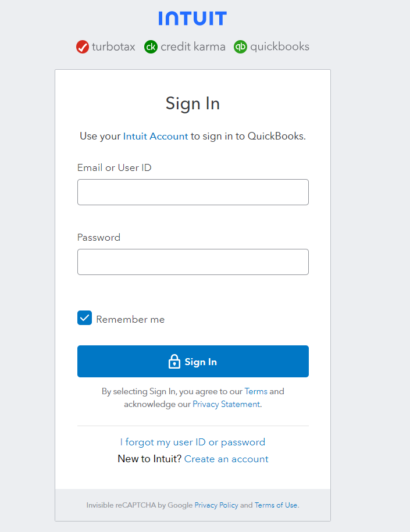This screenshot has height=532, width=410.
Task: Open the reCAPTCHA Privacy Policy link
Action: click(216, 505)
